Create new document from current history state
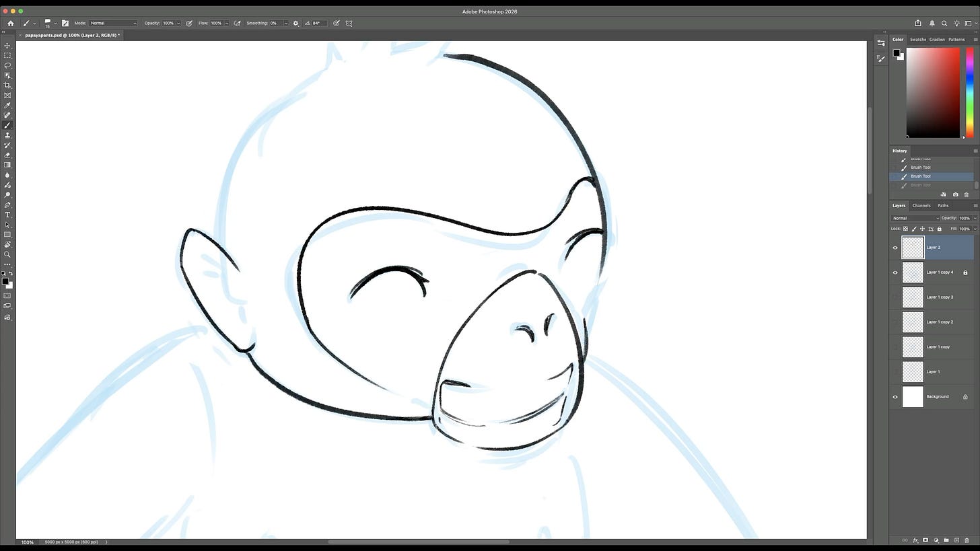 pyautogui.click(x=943, y=194)
